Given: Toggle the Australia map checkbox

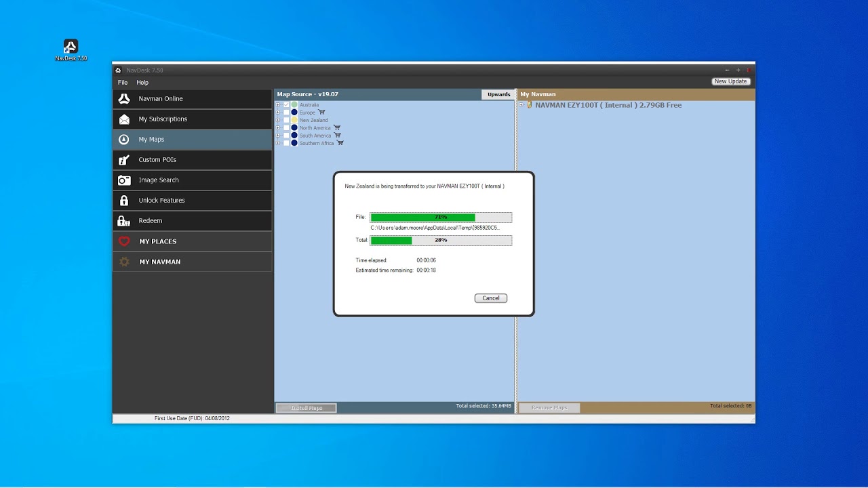Looking at the screenshot, I should pos(286,105).
